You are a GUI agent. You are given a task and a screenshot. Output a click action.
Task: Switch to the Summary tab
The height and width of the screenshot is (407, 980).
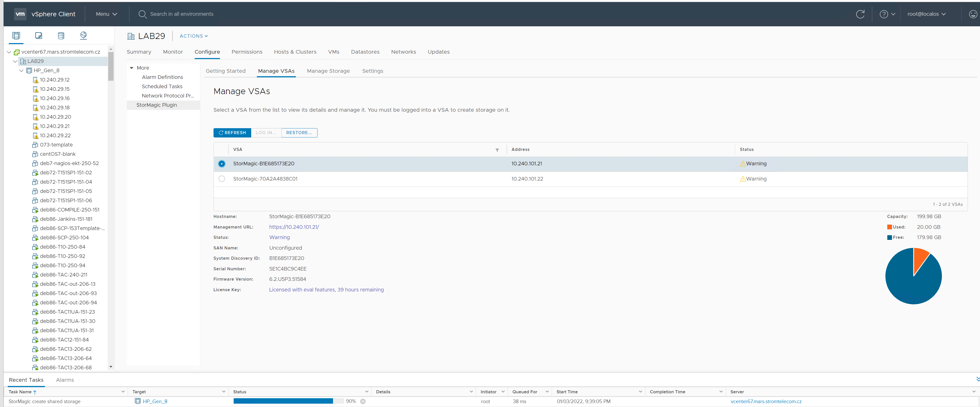click(x=139, y=52)
